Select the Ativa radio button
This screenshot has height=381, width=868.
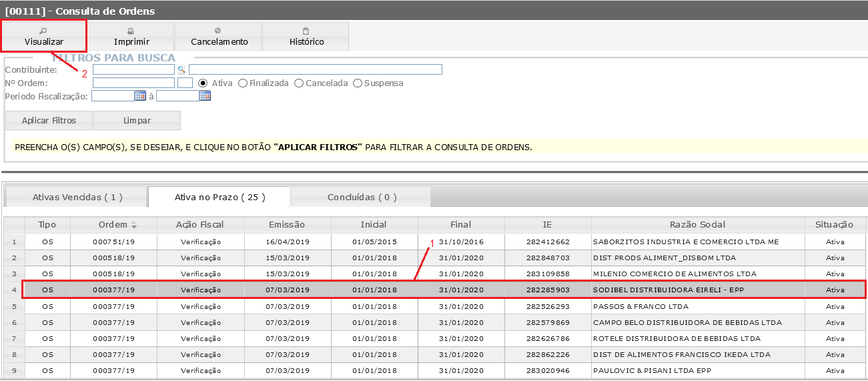[x=203, y=83]
